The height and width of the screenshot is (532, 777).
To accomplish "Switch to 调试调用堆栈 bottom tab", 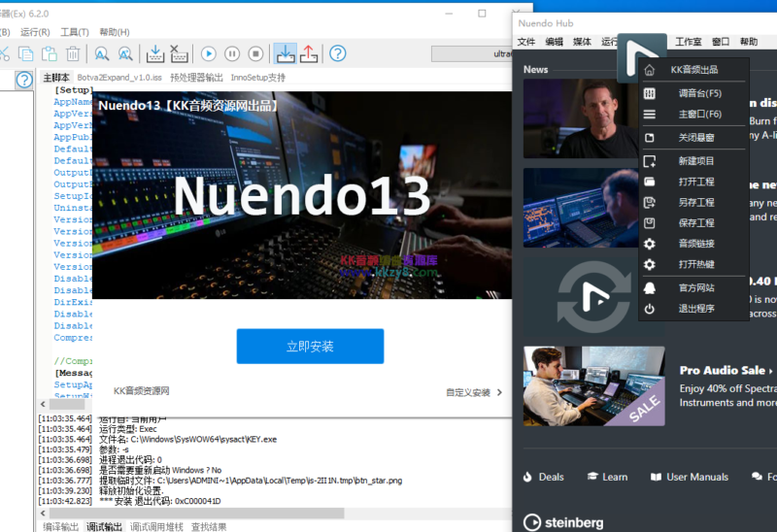I will (x=156, y=526).
